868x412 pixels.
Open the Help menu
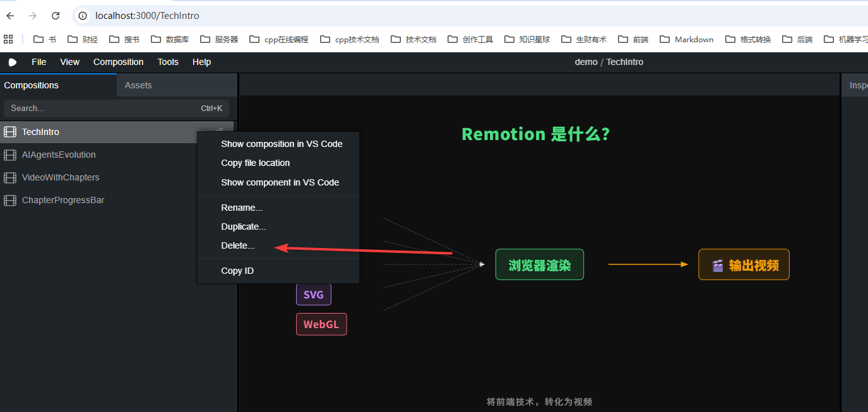click(x=201, y=62)
